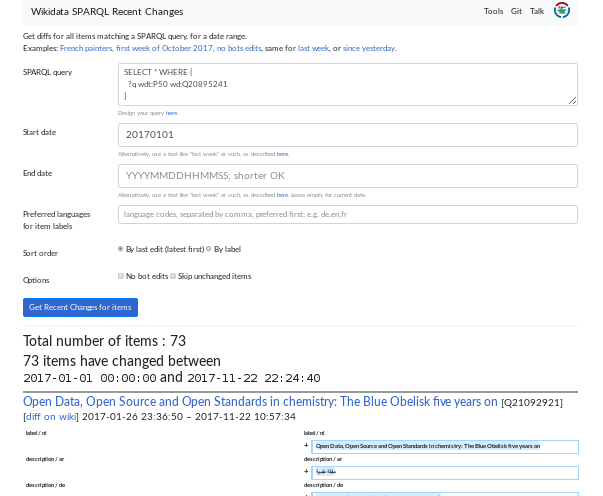Click the '2017-11-22 22:24:40' end timestamp
This screenshot has width=603, height=496.
pos(254,378)
